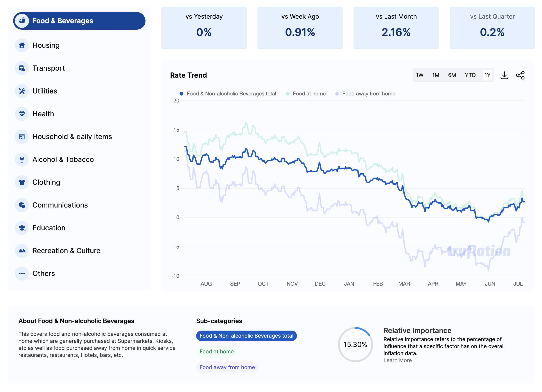Click the 15.30% relative importance ring

pos(355,344)
